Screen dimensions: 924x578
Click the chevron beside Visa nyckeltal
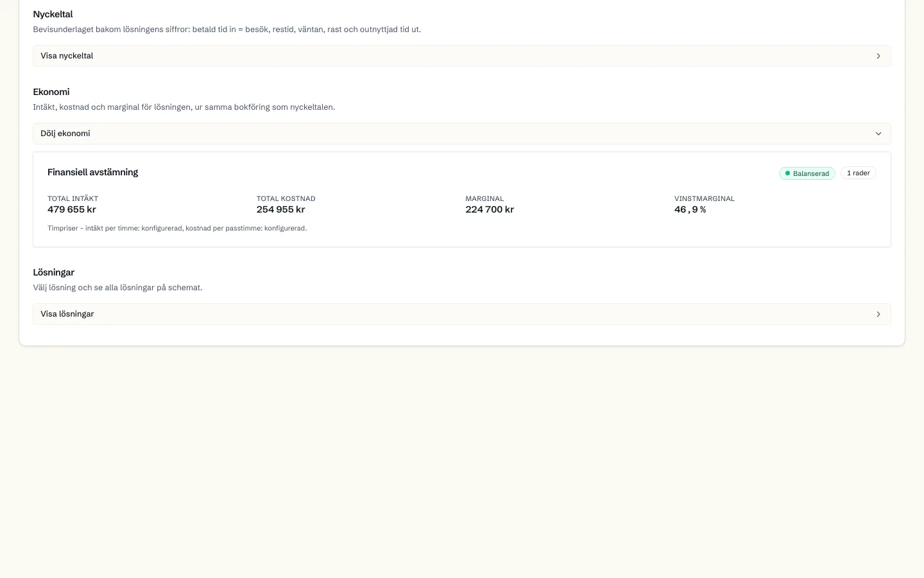coord(878,56)
